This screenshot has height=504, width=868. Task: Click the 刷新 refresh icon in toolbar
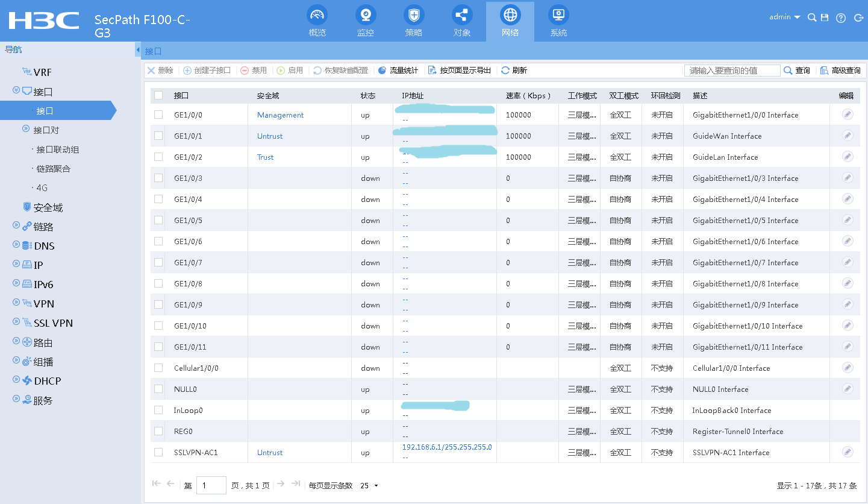505,71
